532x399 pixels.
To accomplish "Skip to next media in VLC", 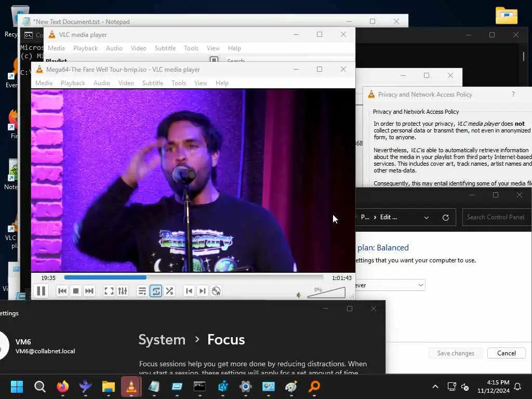I will point(89,291).
